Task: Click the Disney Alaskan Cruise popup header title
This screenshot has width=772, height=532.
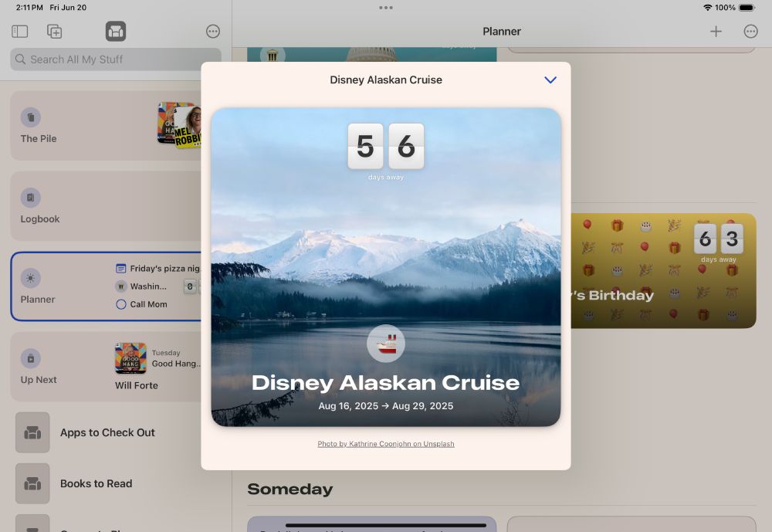Action: pos(386,80)
